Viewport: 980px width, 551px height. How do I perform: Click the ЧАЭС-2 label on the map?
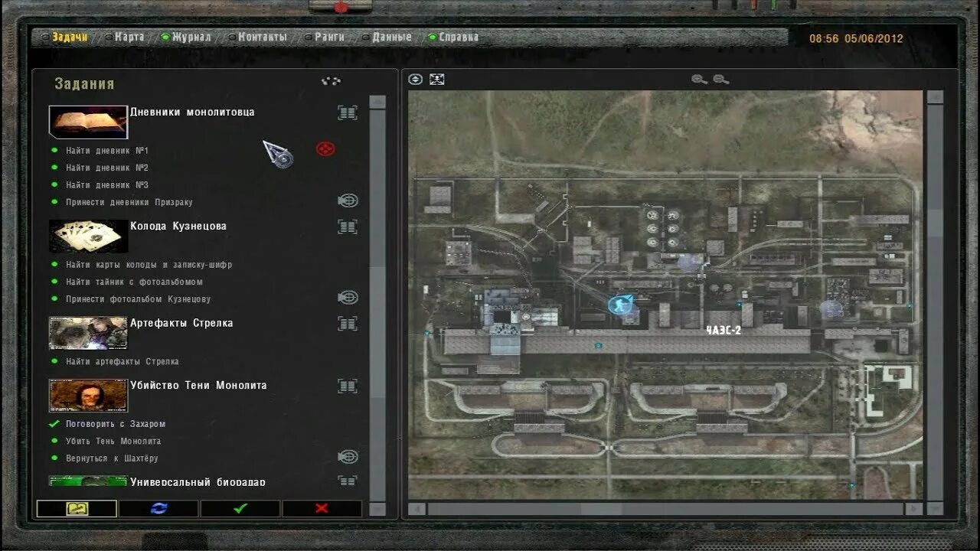click(724, 331)
